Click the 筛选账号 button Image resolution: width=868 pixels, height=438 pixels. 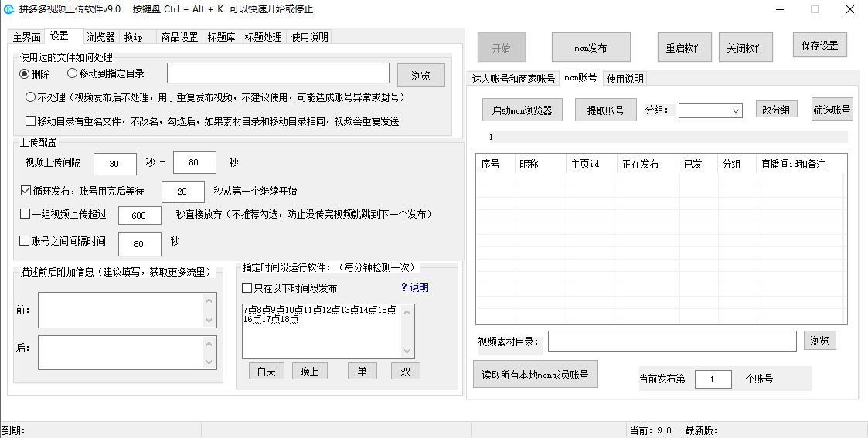tap(832, 110)
